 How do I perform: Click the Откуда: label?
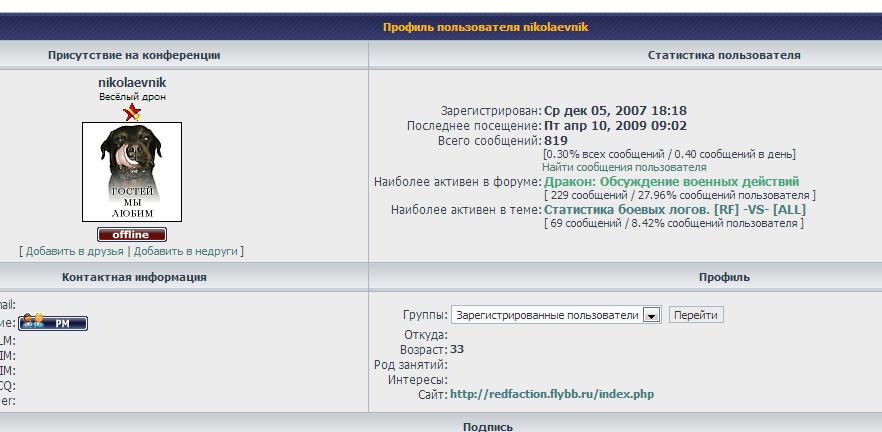[x=426, y=335]
